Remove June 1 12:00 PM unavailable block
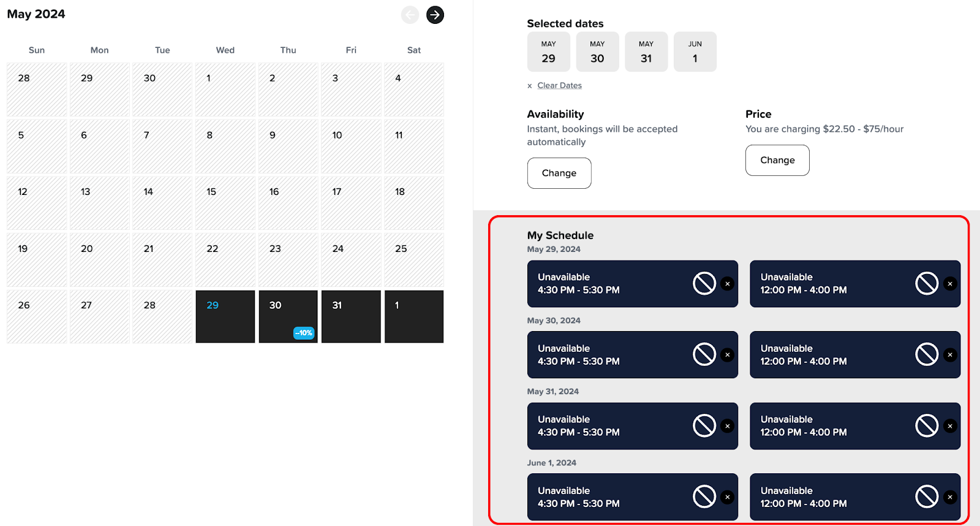This screenshot has height=526, width=980. (x=950, y=497)
